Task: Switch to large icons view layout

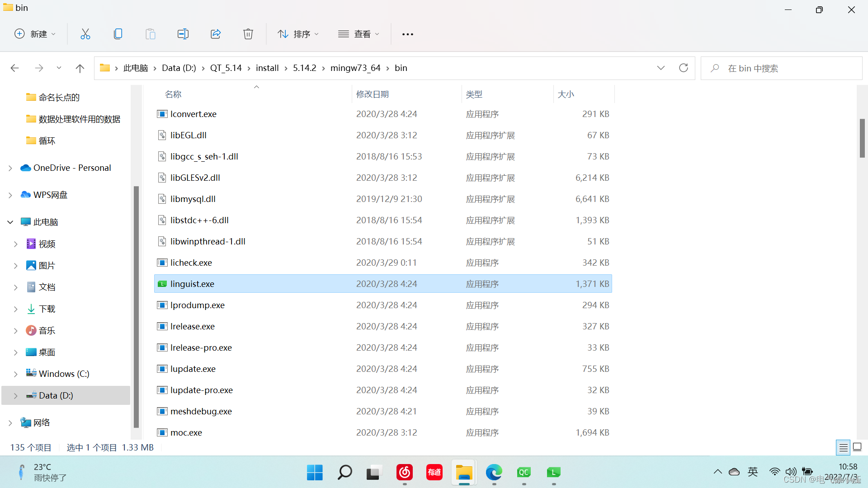Action: pos(858,447)
